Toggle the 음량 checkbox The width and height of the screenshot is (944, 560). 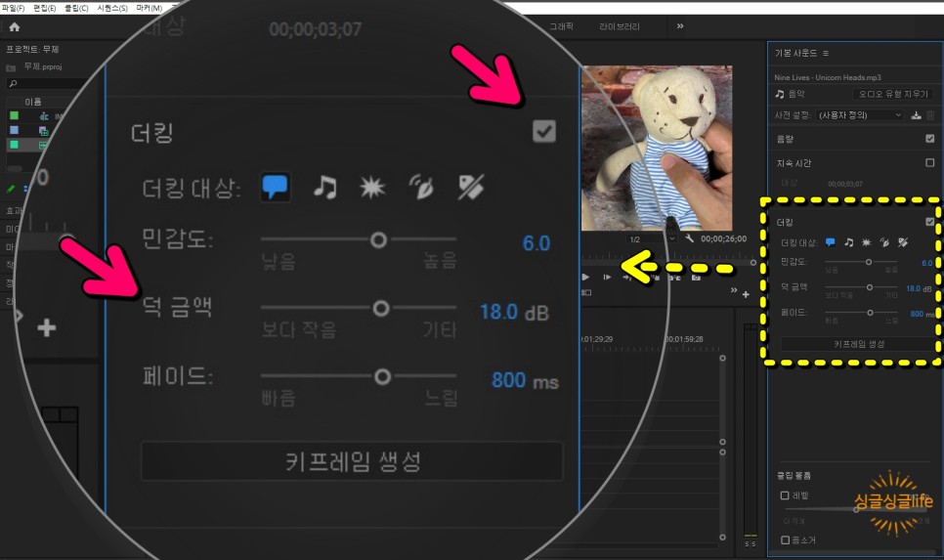tap(929, 139)
